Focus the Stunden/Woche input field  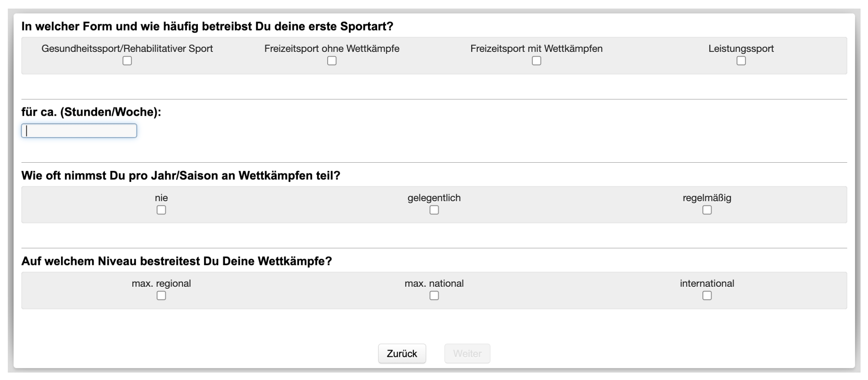point(79,131)
